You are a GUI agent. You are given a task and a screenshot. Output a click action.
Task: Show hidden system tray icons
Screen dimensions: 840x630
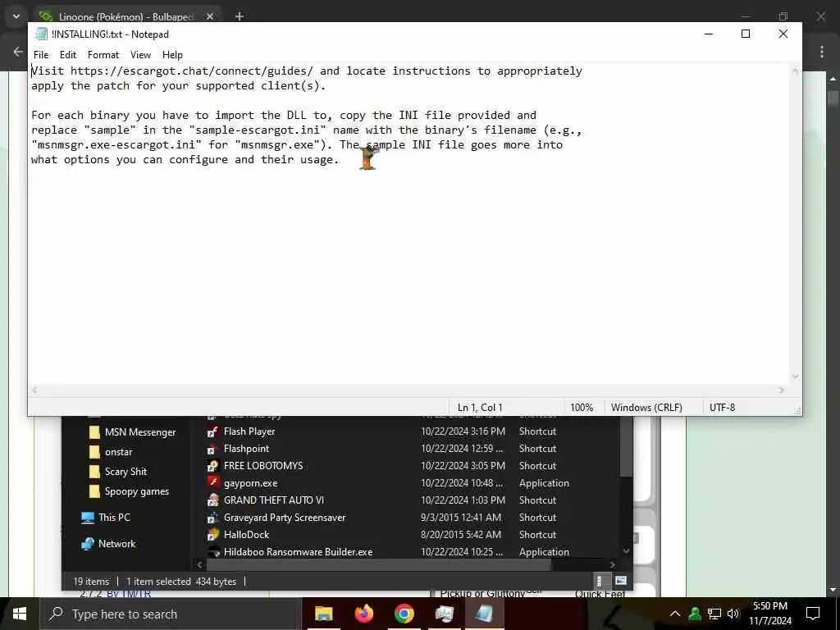(x=675, y=614)
